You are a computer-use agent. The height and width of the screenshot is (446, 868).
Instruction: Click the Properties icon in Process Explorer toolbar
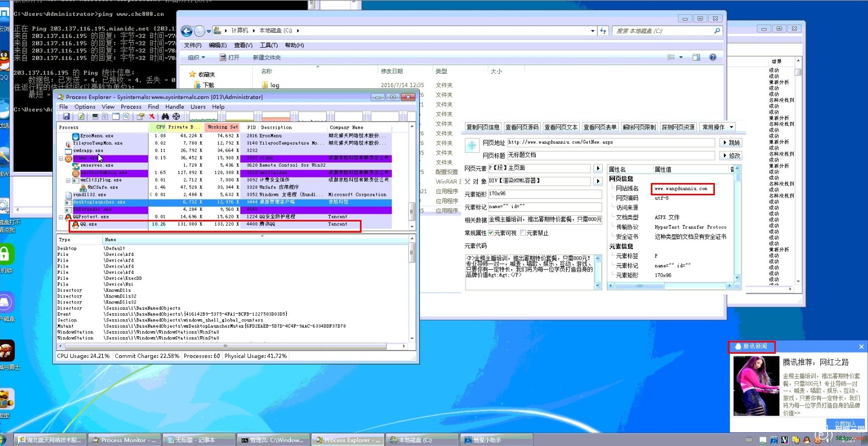point(140,117)
